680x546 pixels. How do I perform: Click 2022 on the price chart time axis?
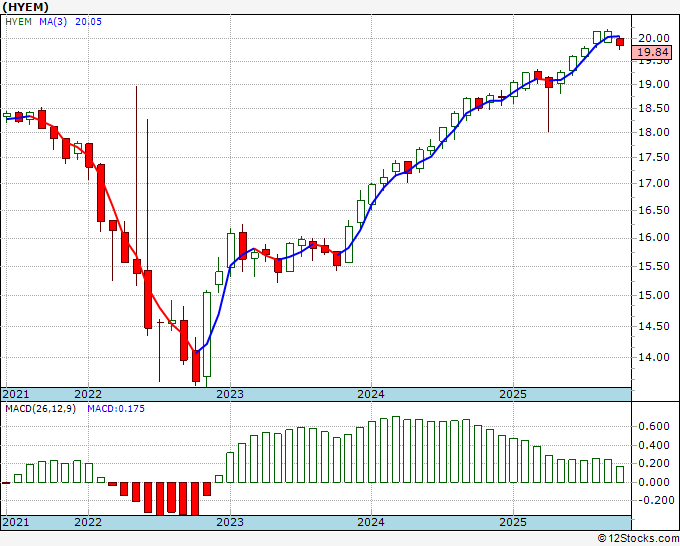pyautogui.click(x=88, y=394)
